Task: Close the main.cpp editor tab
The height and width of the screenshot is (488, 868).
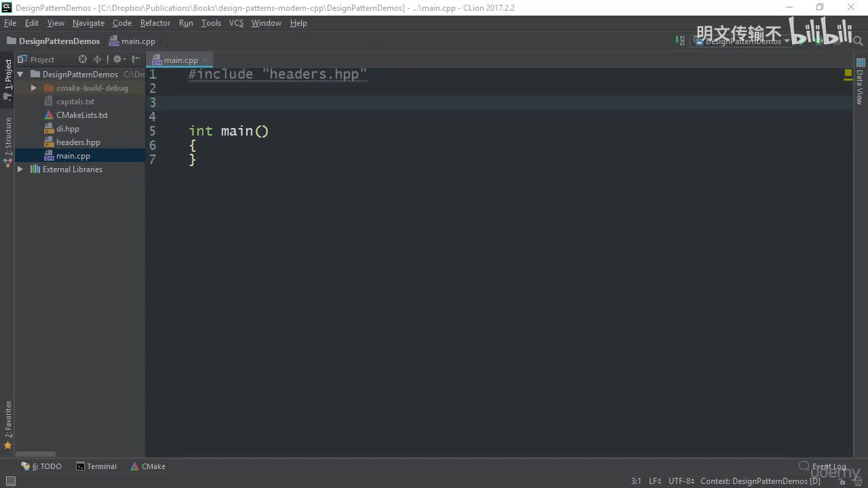Action: coord(205,60)
